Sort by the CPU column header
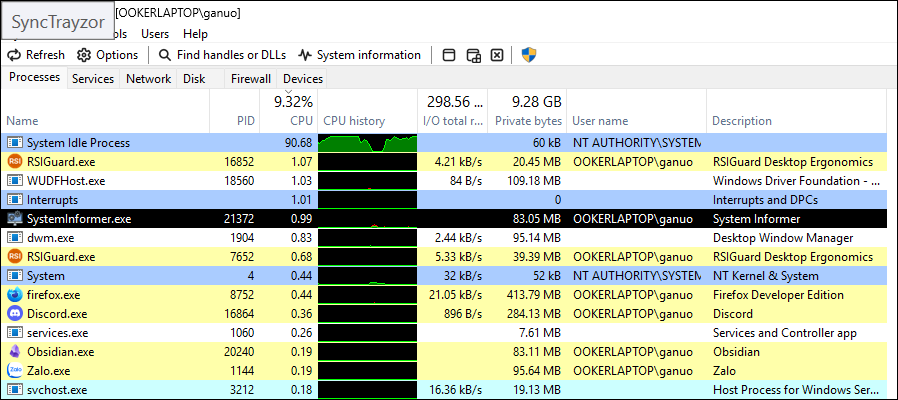The width and height of the screenshot is (898, 400). click(x=288, y=111)
